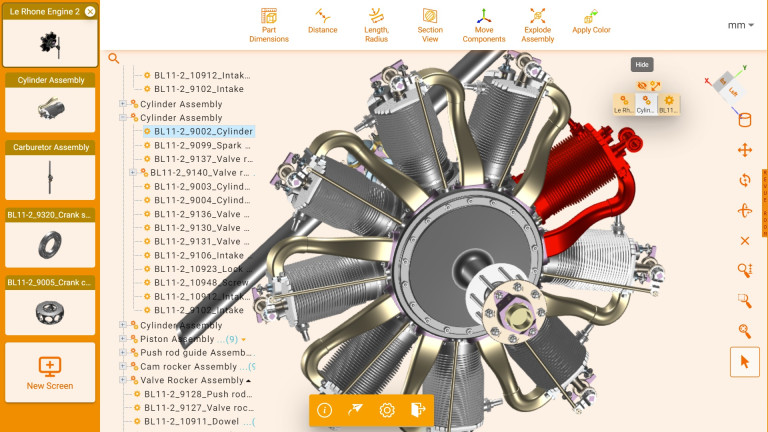Open the Cylinder Assembly screen thumbnail
Image resolution: width=768 pixels, height=432 pixels.
[50, 103]
